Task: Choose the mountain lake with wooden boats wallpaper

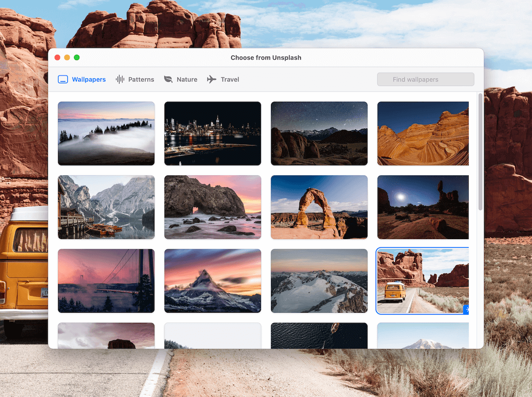Action: pyautogui.click(x=106, y=207)
